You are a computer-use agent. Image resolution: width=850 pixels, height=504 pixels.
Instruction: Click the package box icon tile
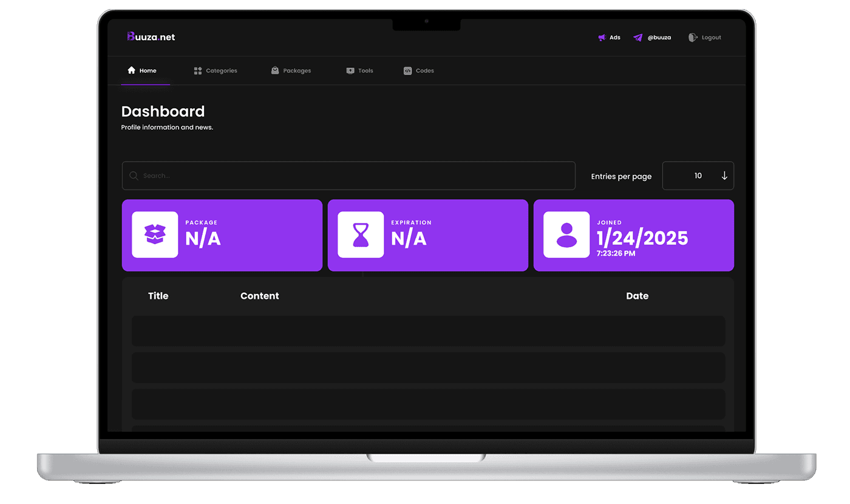click(x=155, y=234)
